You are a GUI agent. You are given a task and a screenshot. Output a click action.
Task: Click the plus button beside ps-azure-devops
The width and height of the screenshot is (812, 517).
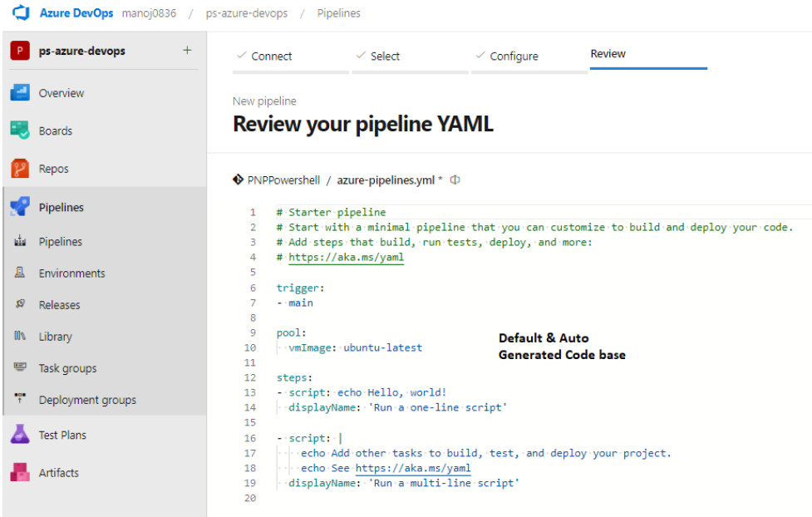[187, 50]
